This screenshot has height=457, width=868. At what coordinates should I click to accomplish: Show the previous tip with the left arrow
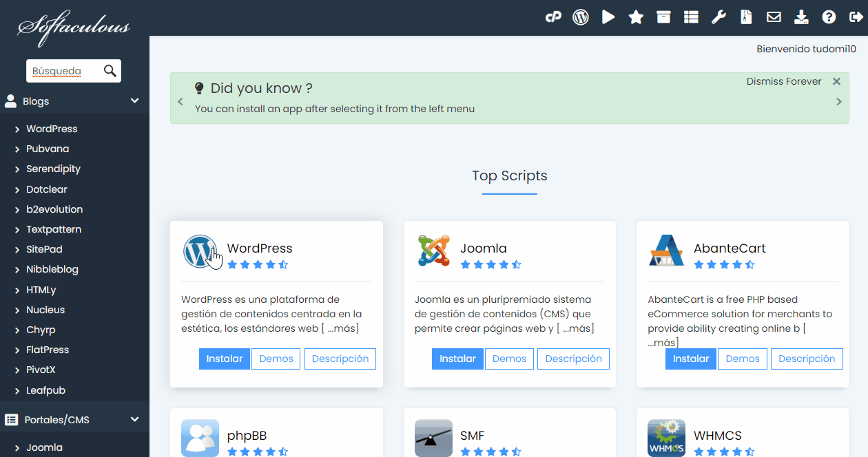[x=180, y=102]
